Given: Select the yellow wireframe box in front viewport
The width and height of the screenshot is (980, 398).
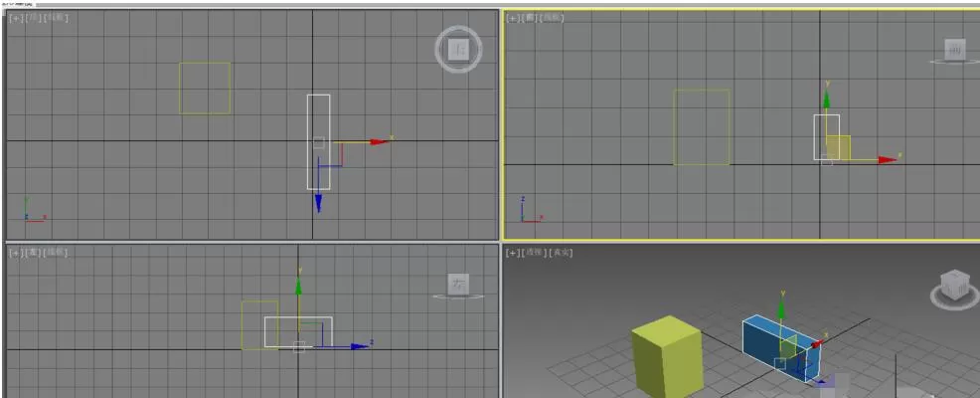Looking at the screenshot, I should 702,127.
